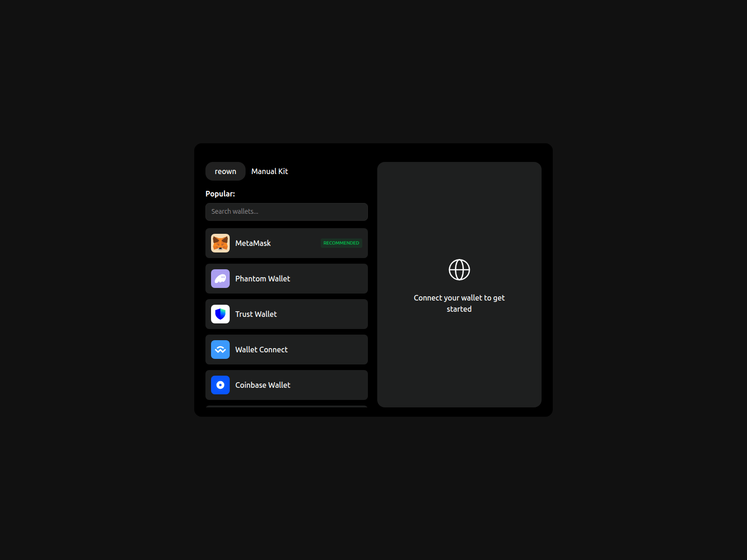The image size is (747, 560).
Task: Click the partially visible wallet row below Coinbase
Action: 286,411
